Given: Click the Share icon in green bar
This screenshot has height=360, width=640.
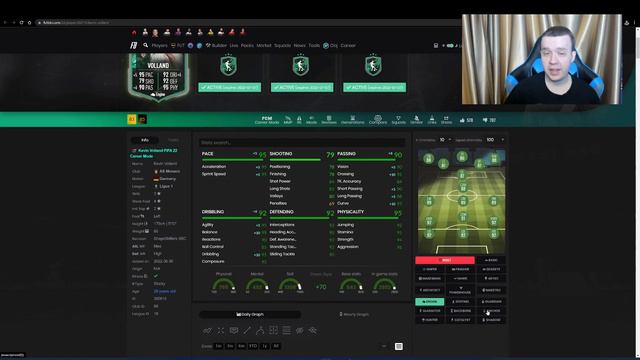Looking at the screenshot, I should [x=446, y=120].
